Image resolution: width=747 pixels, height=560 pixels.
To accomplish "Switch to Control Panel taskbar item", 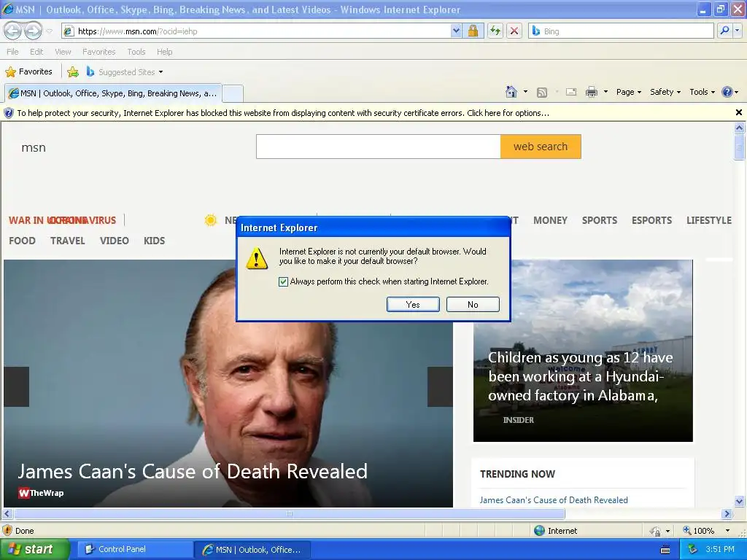I will 134,550.
